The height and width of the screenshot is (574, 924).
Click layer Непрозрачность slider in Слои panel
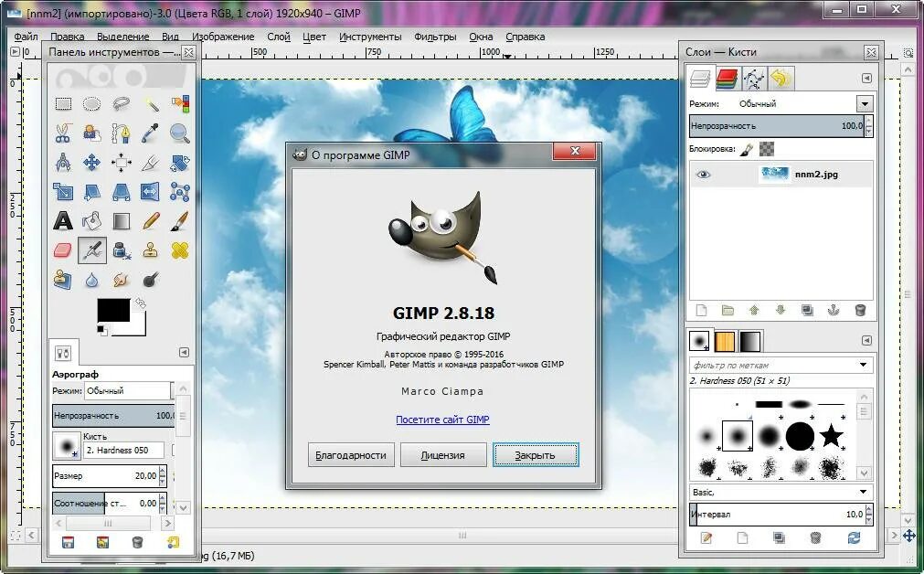tap(777, 126)
